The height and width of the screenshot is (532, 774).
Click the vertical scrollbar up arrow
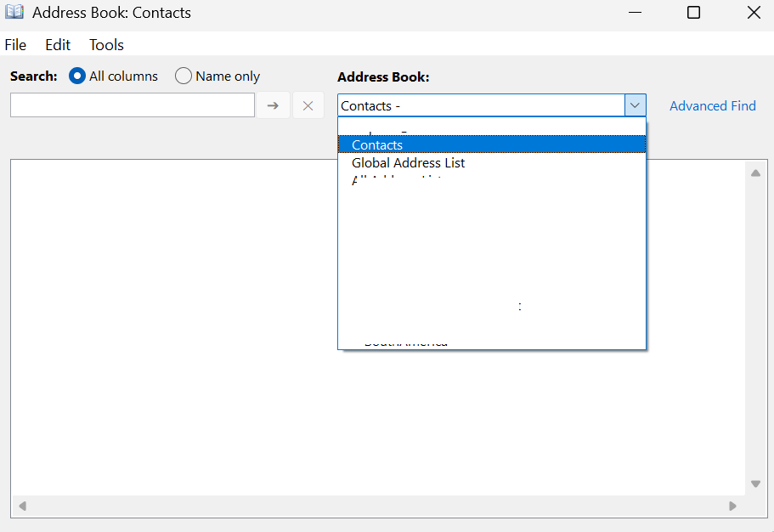click(x=755, y=173)
